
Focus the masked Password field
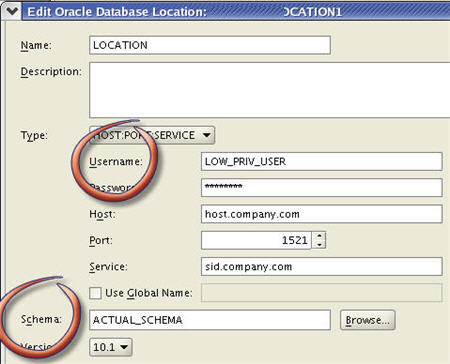[x=322, y=187]
